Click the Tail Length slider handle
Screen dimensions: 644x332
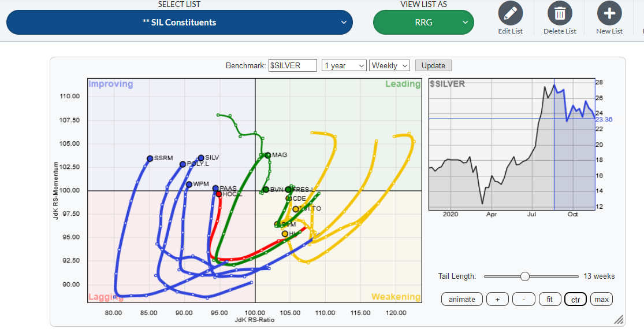point(525,276)
